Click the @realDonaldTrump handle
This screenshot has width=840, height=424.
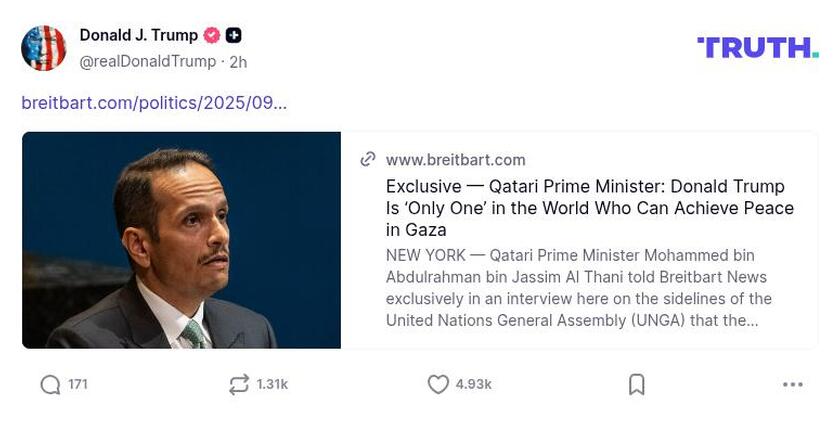147,62
